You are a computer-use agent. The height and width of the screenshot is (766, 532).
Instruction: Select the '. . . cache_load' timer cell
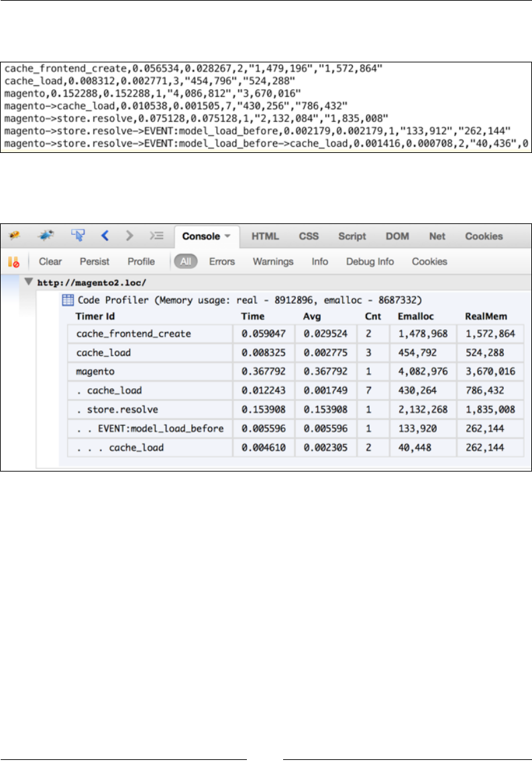click(x=150, y=448)
